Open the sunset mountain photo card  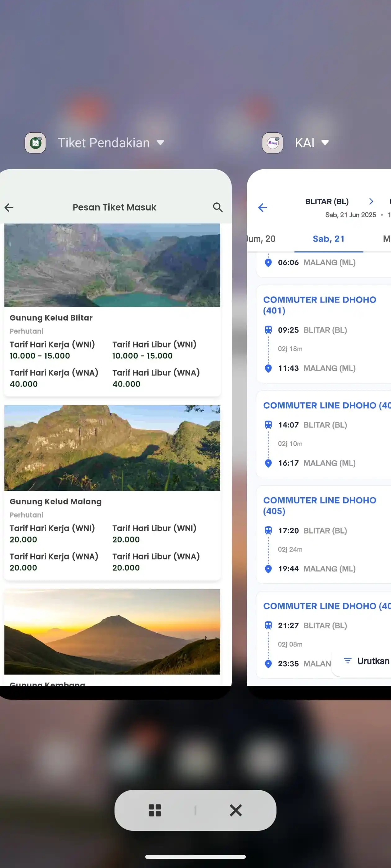pos(112,631)
